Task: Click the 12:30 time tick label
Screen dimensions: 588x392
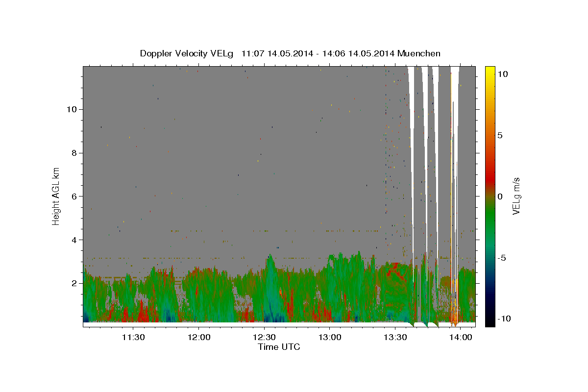Action: [264, 337]
